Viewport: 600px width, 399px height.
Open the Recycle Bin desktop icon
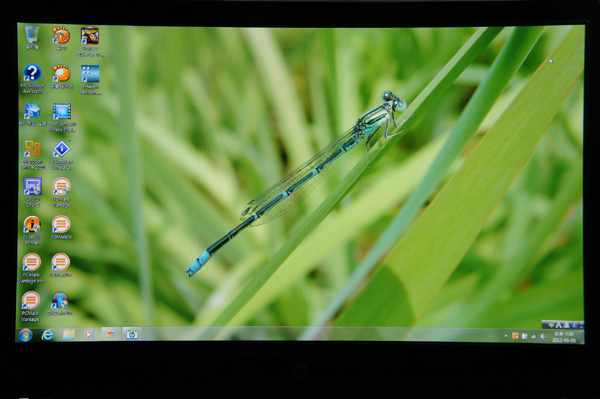click(32, 37)
